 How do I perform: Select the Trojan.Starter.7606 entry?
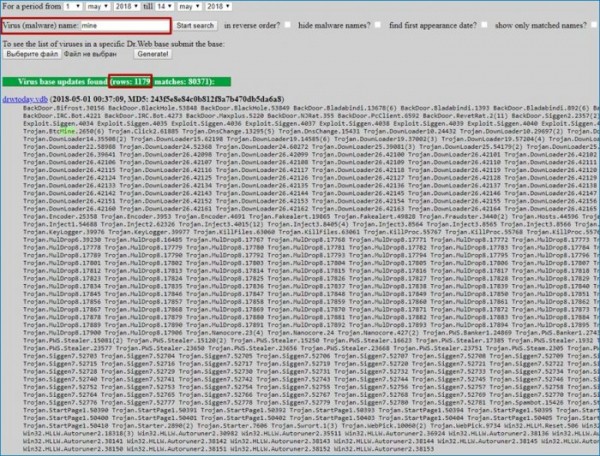pyautogui.click(x=230, y=425)
